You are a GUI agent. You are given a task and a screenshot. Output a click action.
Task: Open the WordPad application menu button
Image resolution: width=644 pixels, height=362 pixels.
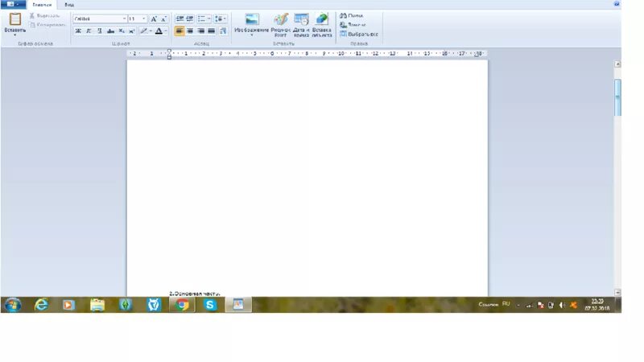(x=13, y=5)
